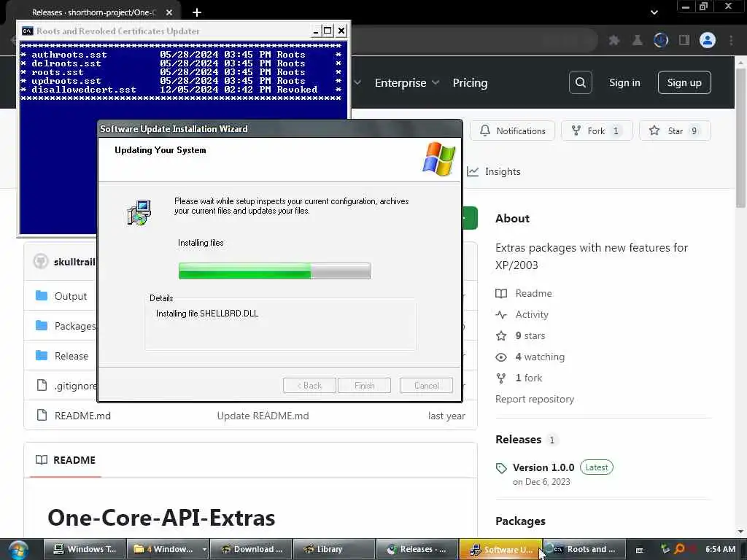Click the eye icon beside 4 watching
Viewport: 747px width, 560px height.
tap(501, 357)
